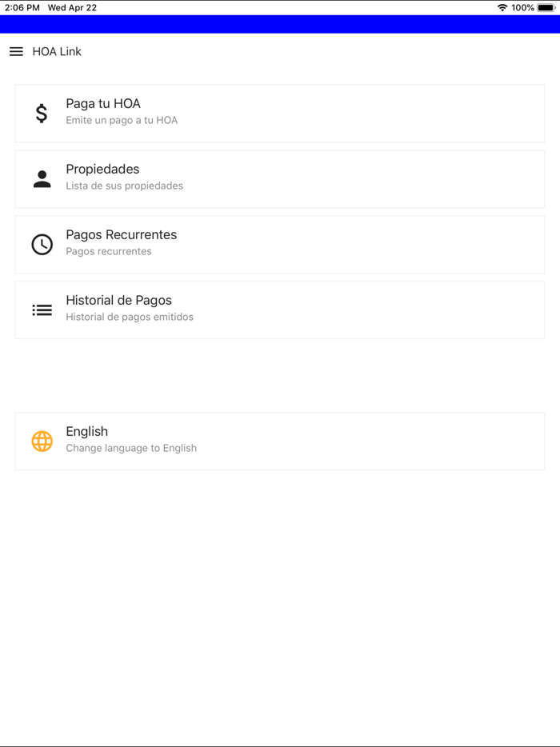The width and height of the screenshot is (560, 747).
Task: Select 'Historial de pagos emitidos' description
Action: [x=130, y=317]
